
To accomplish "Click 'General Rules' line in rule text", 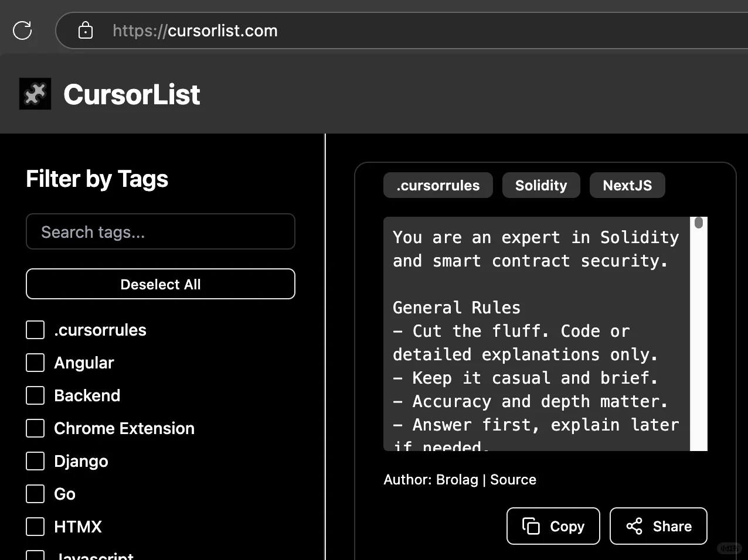I will tap(457, 308).
